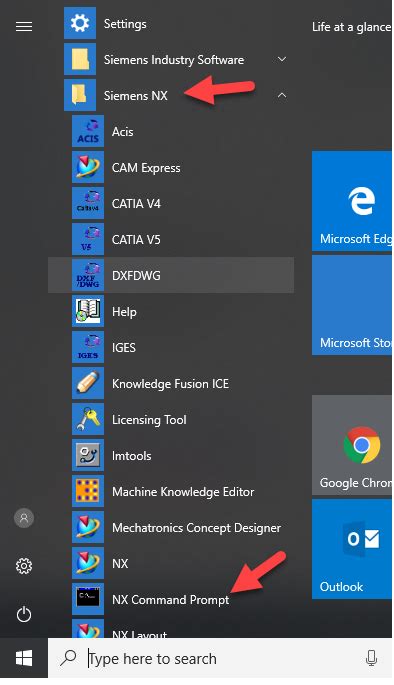
Task: Click the CATIA V5 translator icon
Action: click(x=88, y=239)
